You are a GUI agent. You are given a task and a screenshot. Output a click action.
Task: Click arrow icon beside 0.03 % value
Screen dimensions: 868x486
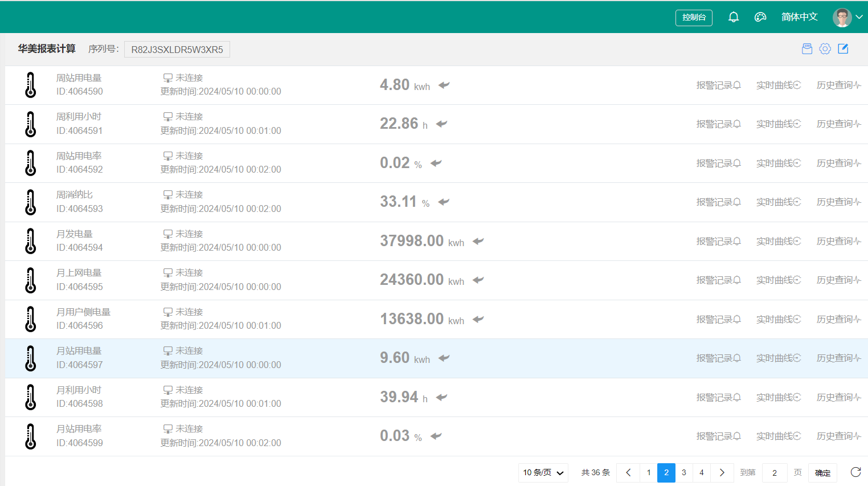tap(436, 436)
